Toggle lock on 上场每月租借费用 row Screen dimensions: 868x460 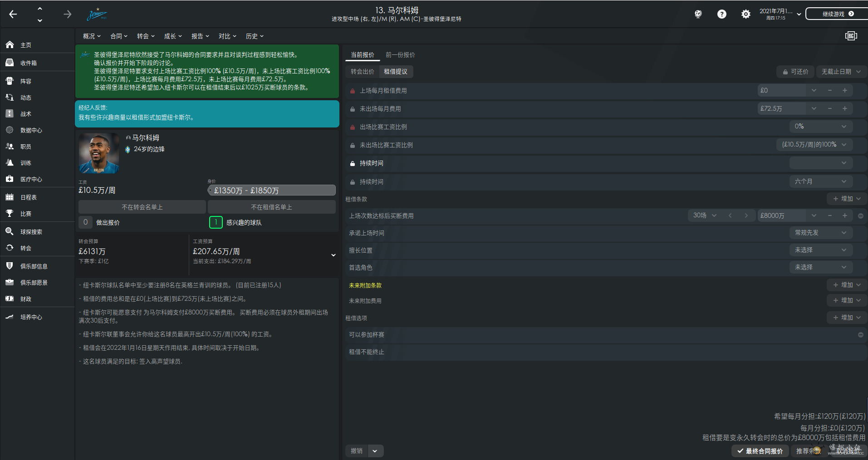[x=352, y=91]
